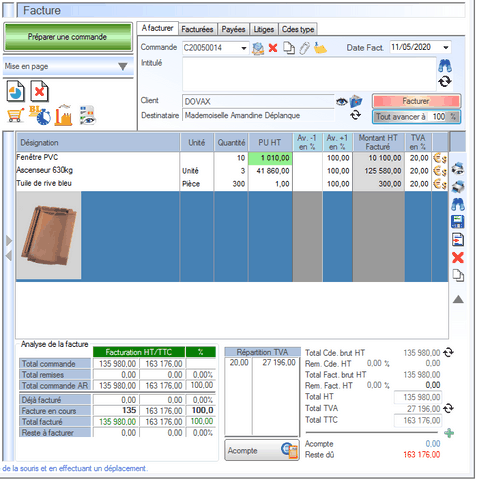Click the refresh arrows beside Intitulé field
Viewport: 477px width, 480px height.
click(445, 81)
